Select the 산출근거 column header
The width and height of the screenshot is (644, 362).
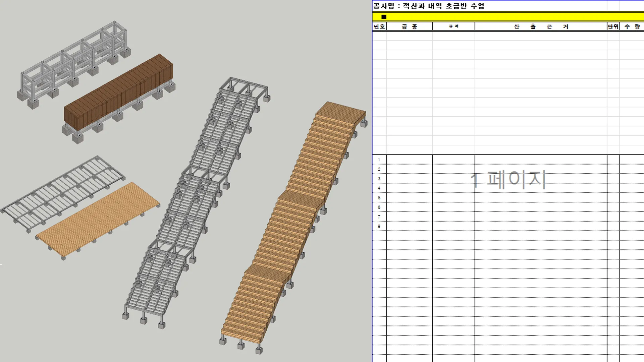pos(541,26)
